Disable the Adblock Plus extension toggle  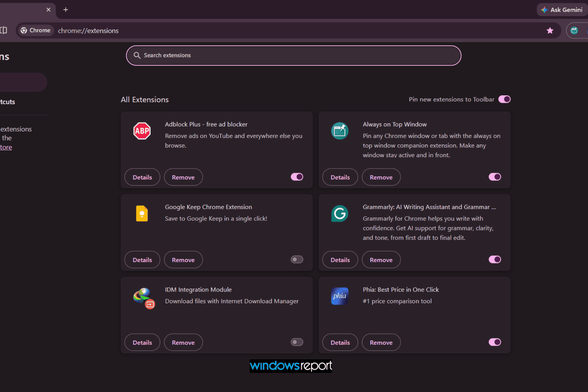pos(297,177)
